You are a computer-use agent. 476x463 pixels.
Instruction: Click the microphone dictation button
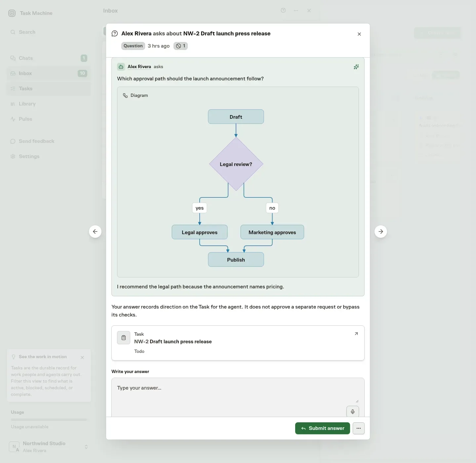[x=353, y=412]
